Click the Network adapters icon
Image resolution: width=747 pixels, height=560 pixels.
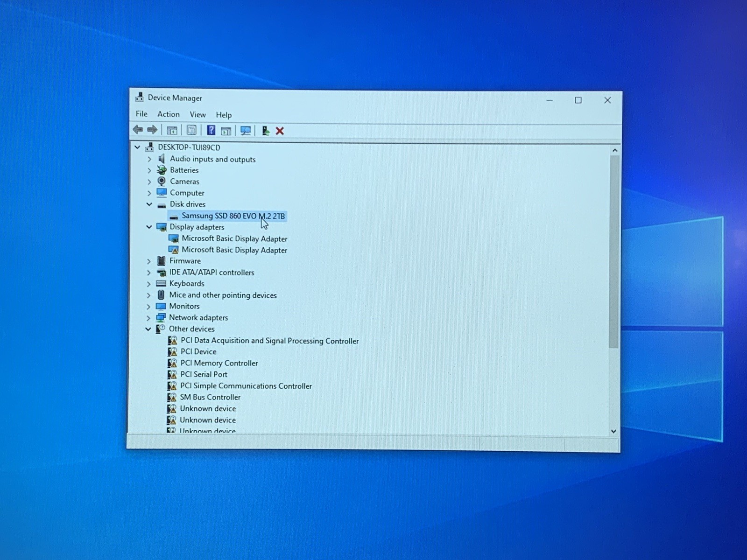pyautogui.click(x=161, y=317)
